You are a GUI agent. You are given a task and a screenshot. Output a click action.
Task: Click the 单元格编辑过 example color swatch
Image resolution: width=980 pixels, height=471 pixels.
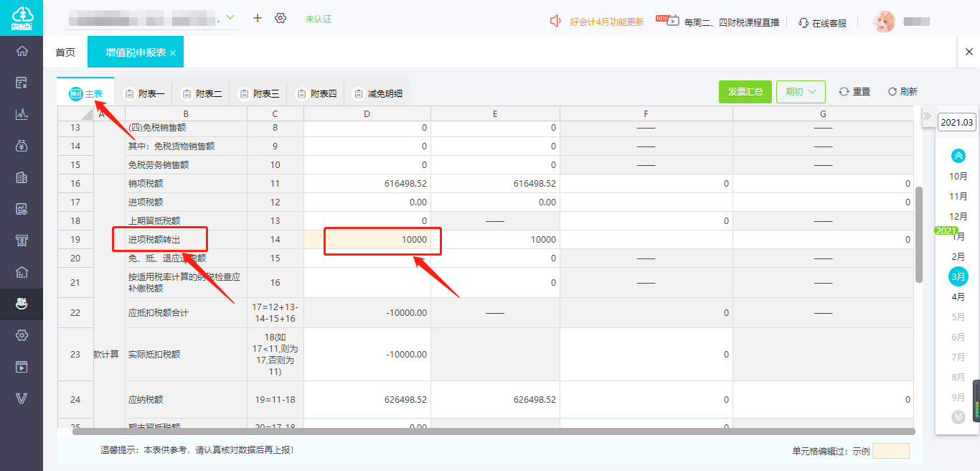coord(890,451)
